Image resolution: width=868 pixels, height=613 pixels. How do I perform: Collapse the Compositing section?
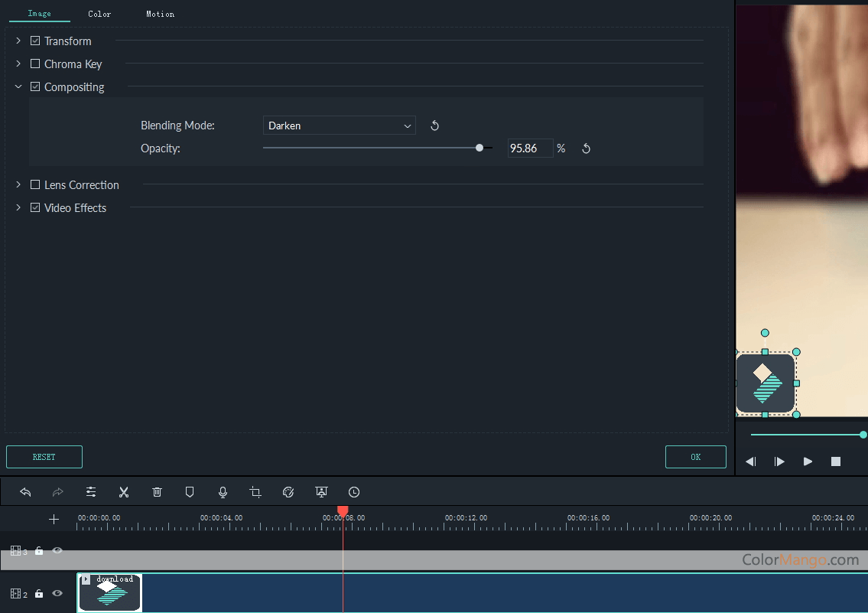18,86
